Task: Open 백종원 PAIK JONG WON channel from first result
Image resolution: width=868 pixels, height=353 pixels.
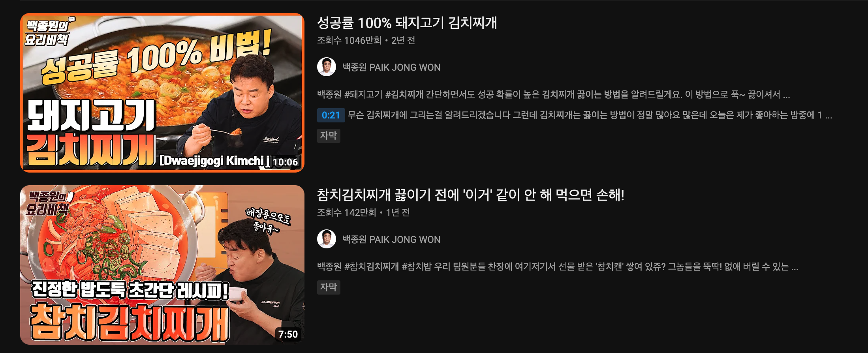Action: [x=391, y=68]
